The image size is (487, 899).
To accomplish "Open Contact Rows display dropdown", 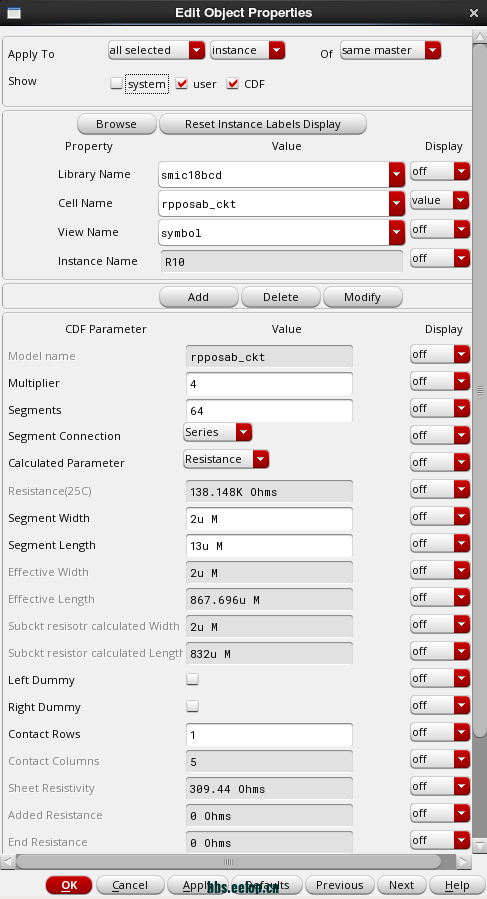I will click(x=440, y=732).
